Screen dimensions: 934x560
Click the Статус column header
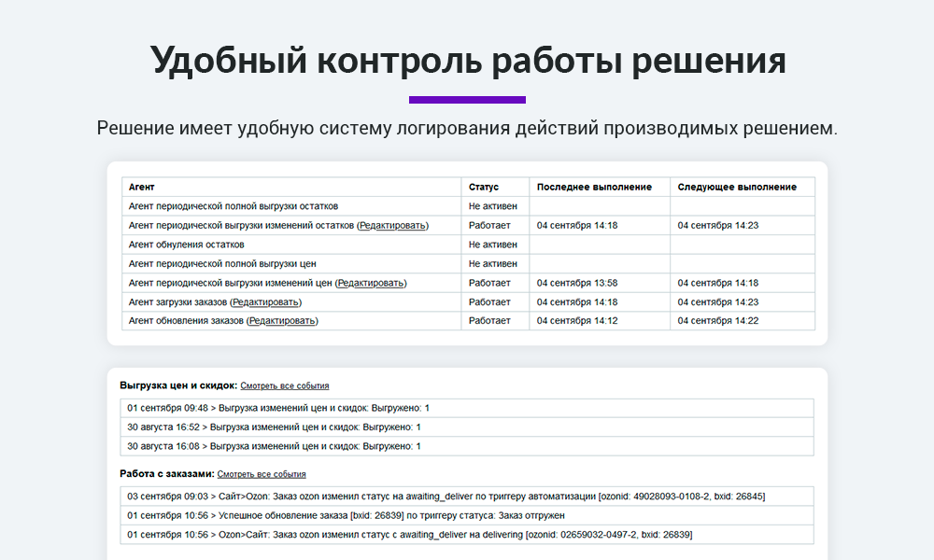point(484,187)
